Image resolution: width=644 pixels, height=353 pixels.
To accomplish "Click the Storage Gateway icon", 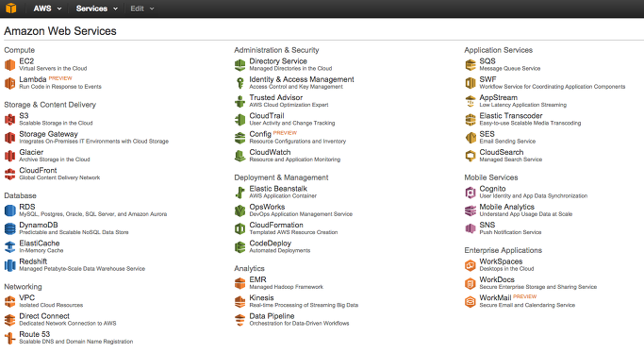I will pyautogui.click(x=9, y=138).
